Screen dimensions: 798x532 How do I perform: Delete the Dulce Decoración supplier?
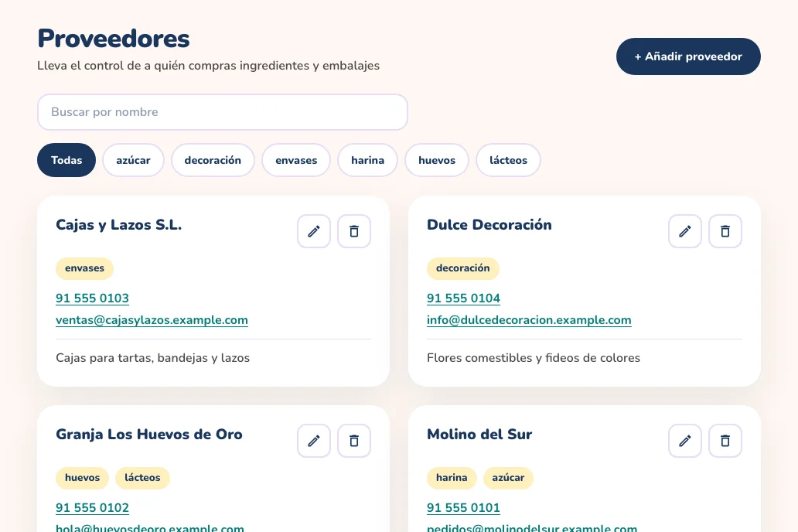coord(725,231)
